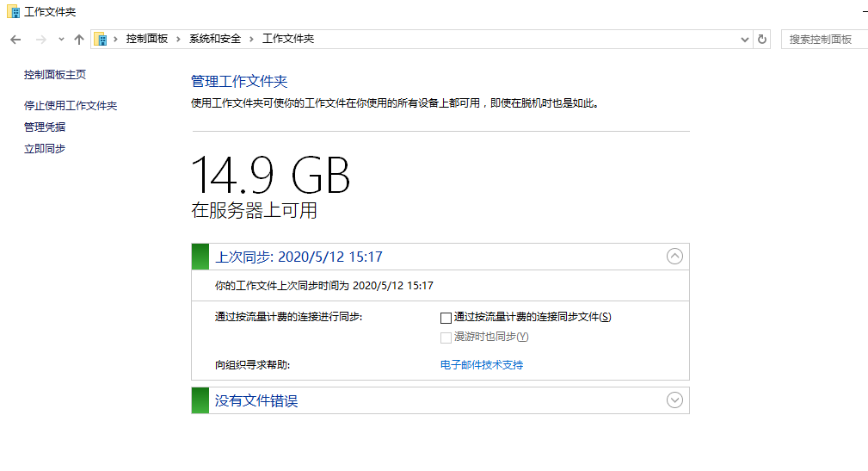This screenshot has width=868, height=471.
Task: Go up one level with up arrow
Action: pyautogui.click(x=79, y=40)
